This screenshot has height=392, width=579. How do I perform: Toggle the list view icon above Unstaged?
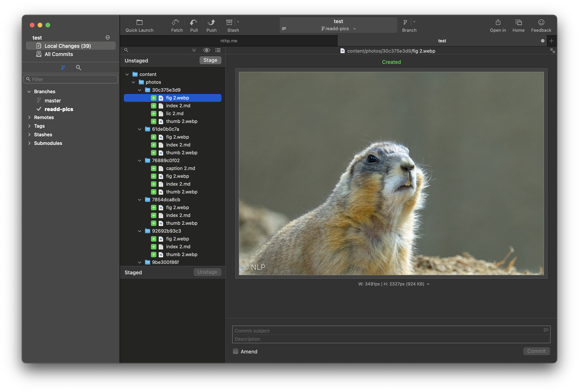click(x=218, y=50)
